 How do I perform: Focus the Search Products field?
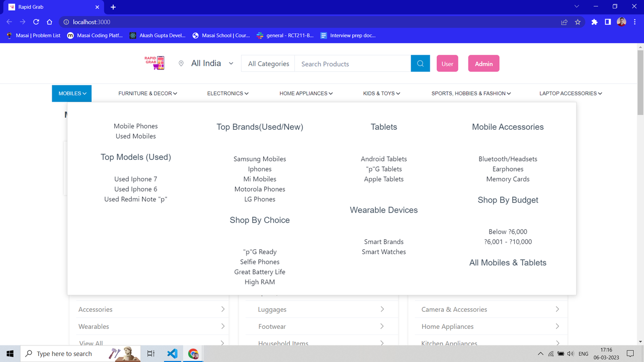click(353, 64)
